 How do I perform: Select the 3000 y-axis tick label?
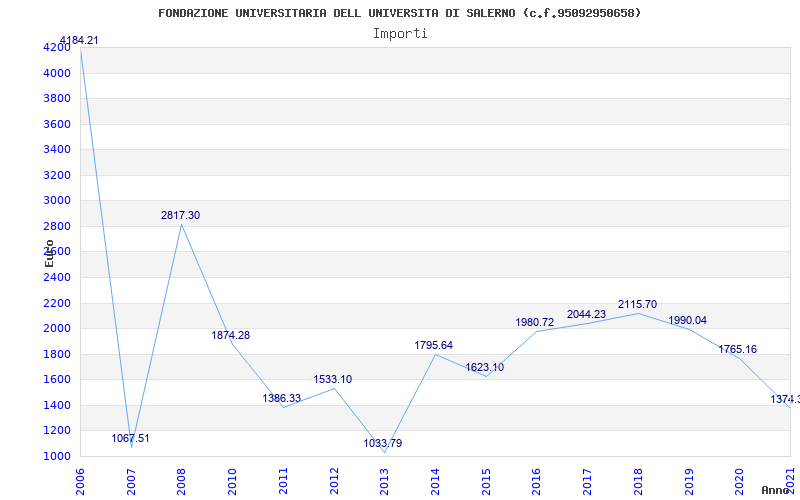pos(57,201)
